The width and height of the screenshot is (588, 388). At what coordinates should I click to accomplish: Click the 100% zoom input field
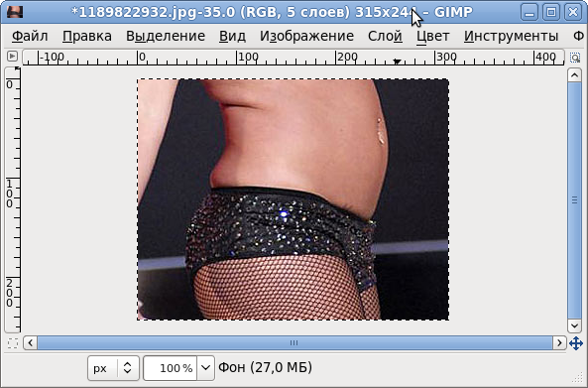171,368
